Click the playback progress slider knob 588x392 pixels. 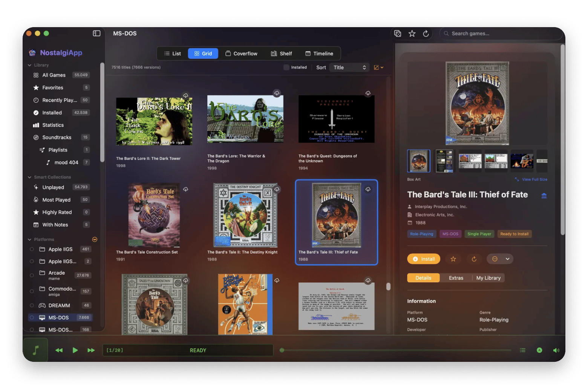click(x=282, y=350)
